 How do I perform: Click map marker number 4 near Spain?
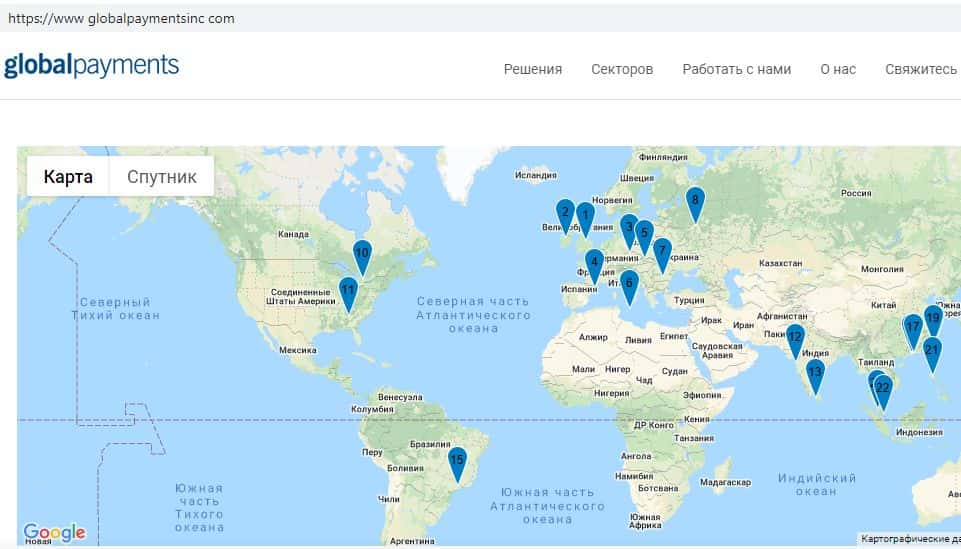click(594, 264)
